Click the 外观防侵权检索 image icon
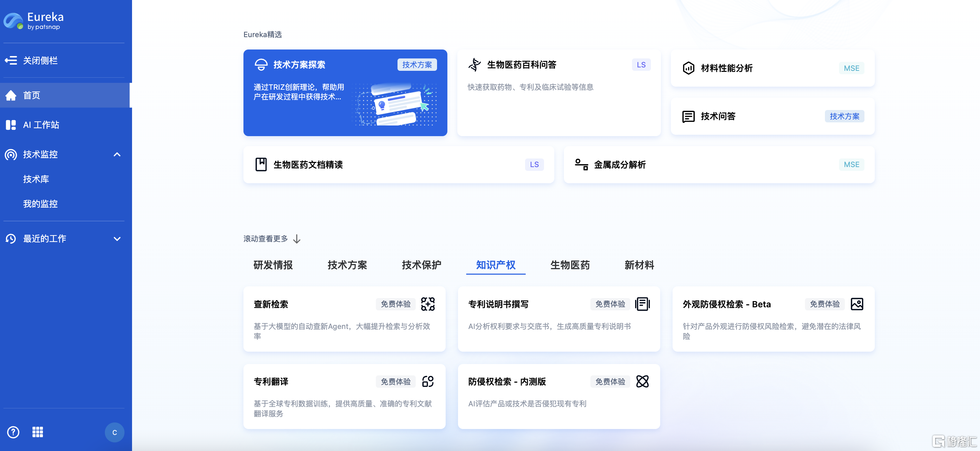 [x=857, y=304]
